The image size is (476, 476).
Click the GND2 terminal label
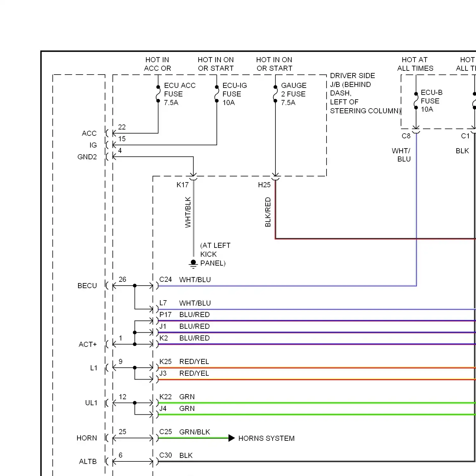(x=87, y=157)
